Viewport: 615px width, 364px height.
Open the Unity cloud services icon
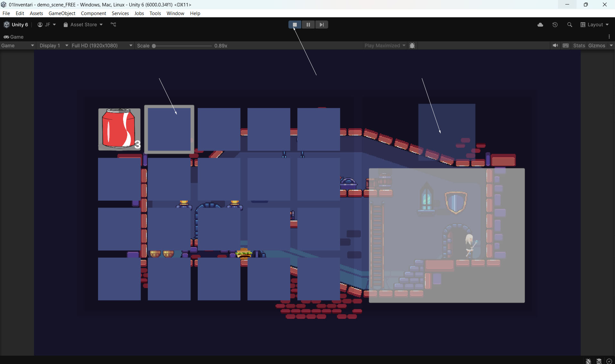[x=540, y=25]
